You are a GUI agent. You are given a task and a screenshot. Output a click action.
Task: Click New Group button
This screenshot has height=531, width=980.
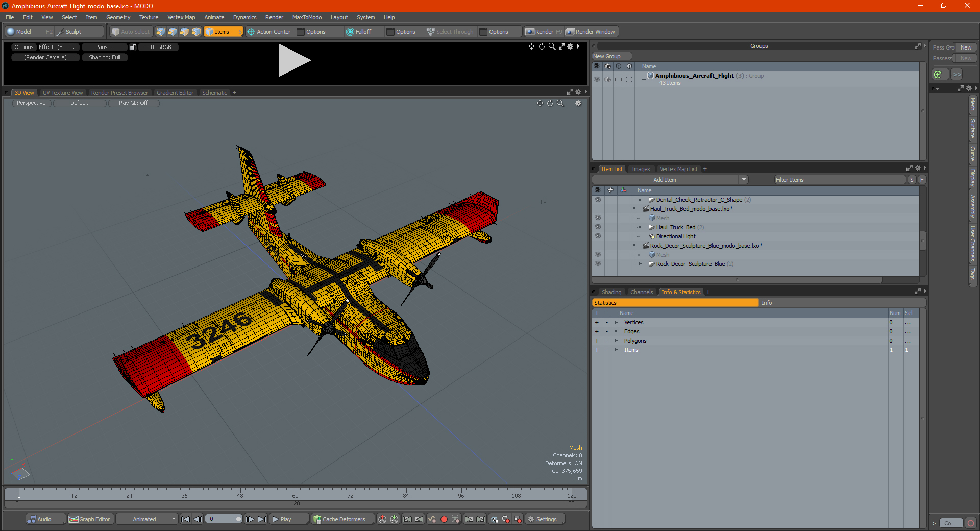[x=611, y=56]
